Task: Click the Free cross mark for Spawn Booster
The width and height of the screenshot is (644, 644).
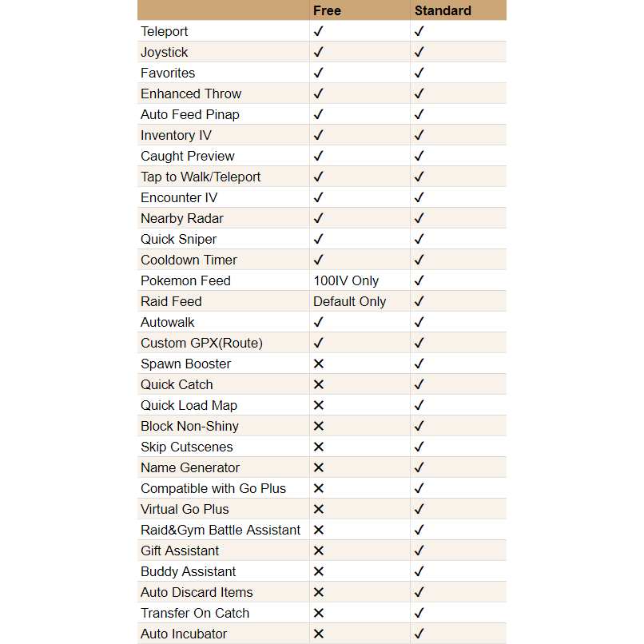Action: click(318, 364)
